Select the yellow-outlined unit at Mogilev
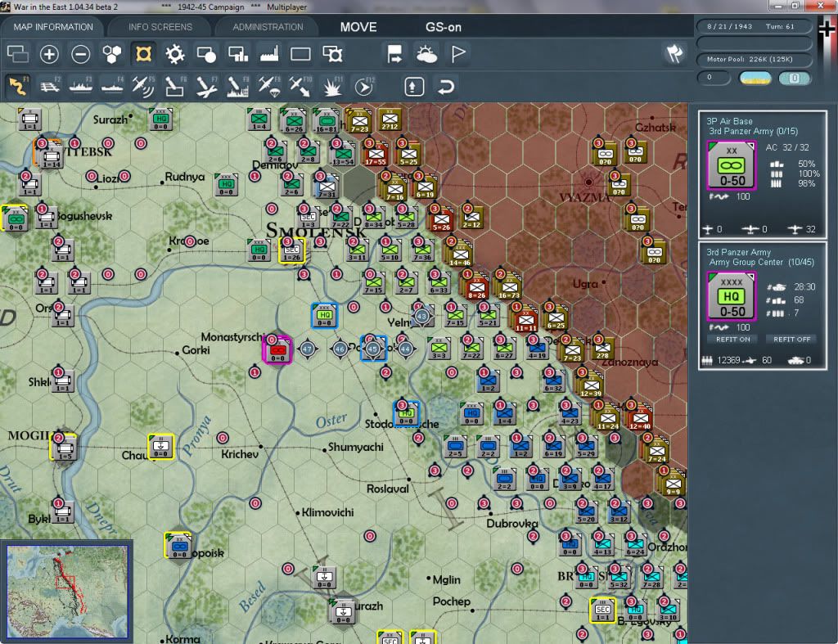Image resolution: width=838 pixels, height=644 pixels. tap(64, 448)
